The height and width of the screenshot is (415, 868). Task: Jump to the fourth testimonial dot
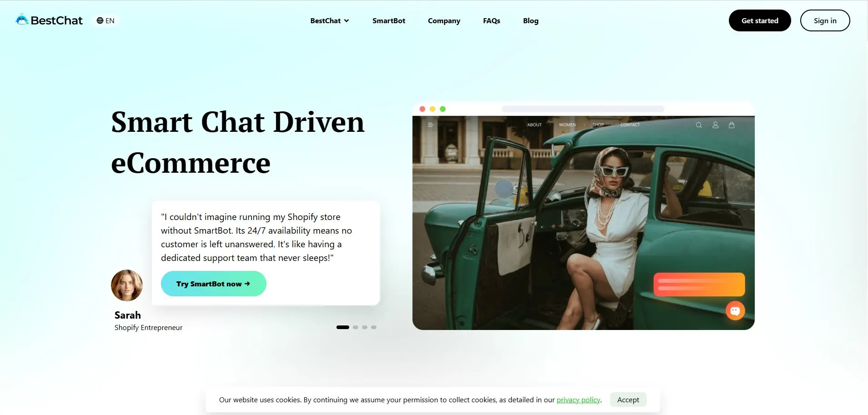click(374, 327)
